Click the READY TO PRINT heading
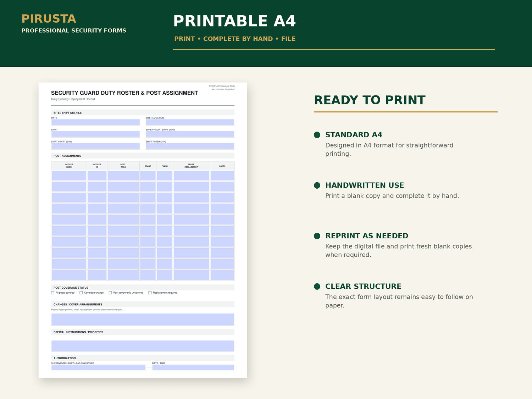532x399 pixels. (370, 100)
